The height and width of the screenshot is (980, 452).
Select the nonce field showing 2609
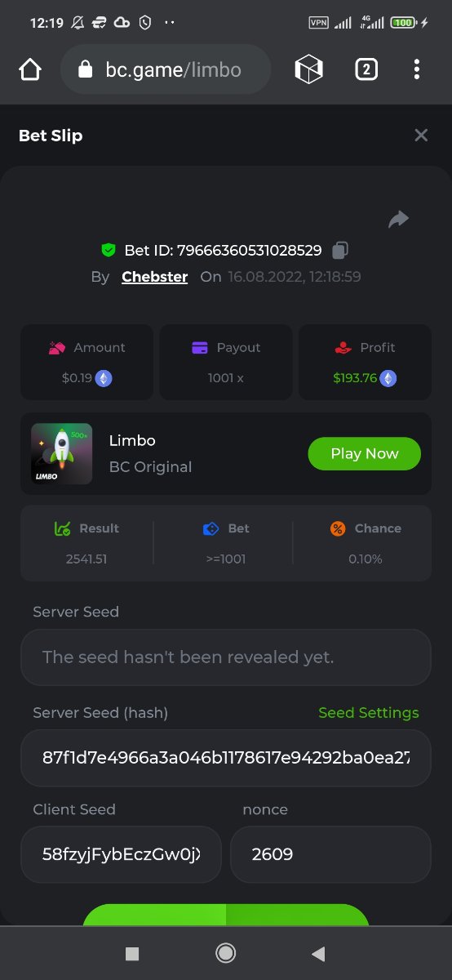click(x=330, y=854)
